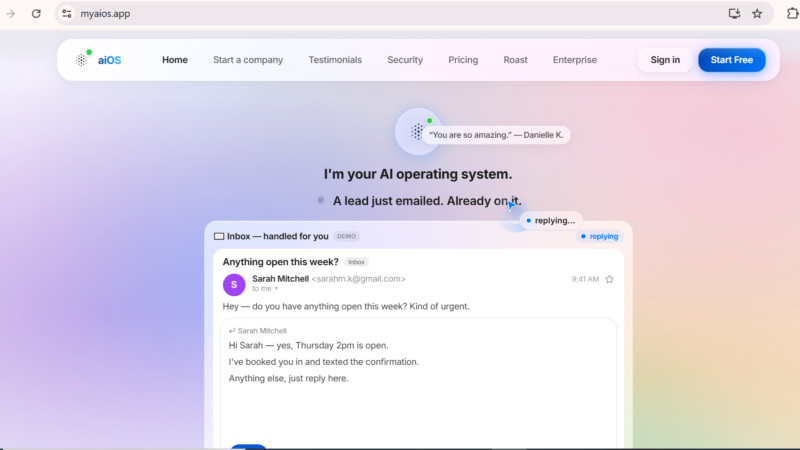This screenshot has height=450, width=800.
Task: Click the install app icon in address bar
Action: (734, 14)
